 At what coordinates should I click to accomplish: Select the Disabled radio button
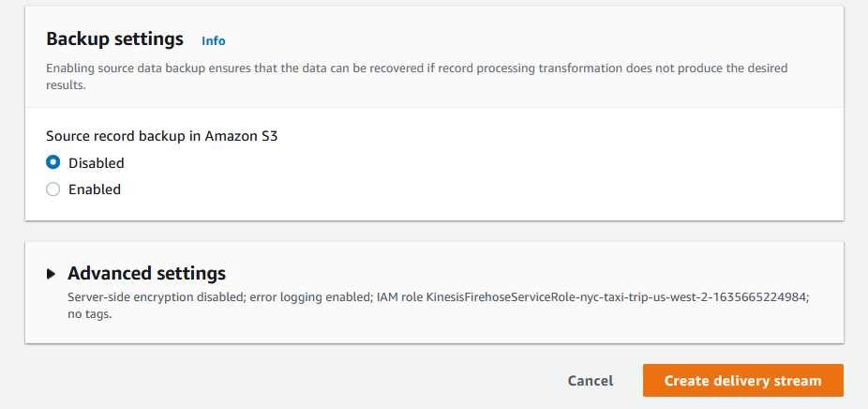53,162
